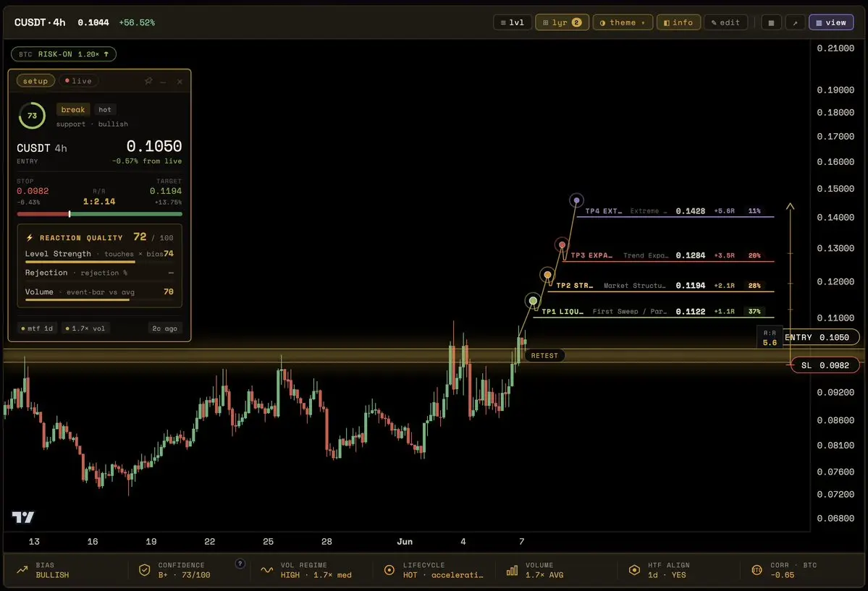Click the Corr BTC coin icon
The image size is (868, 591).
tap(757, 570)
